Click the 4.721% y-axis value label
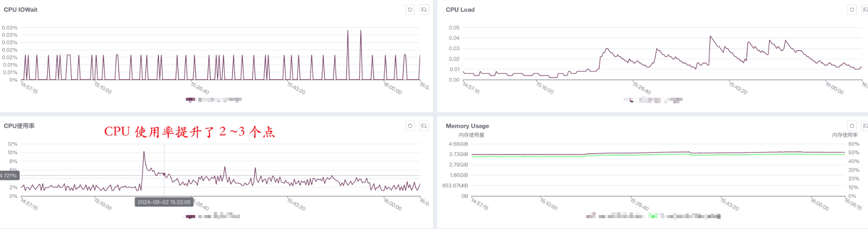 pos(9,176)
